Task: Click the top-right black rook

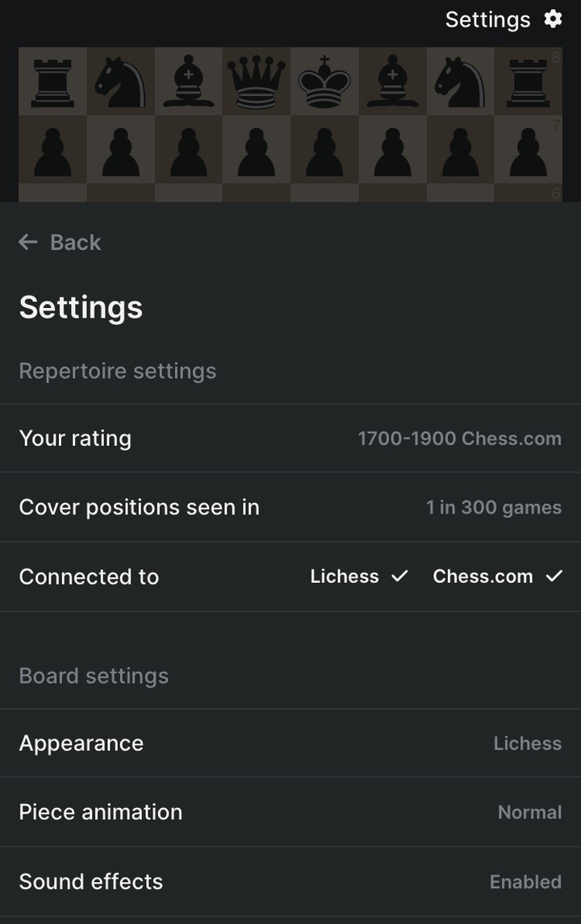Action: pos(528,82)
